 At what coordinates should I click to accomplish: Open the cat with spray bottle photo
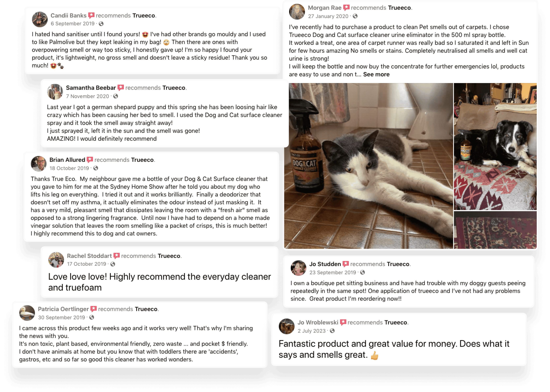[x=369, y=166]
